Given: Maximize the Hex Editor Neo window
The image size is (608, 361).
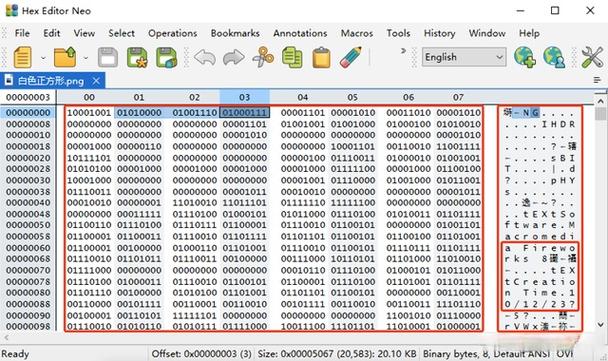Looking at the screenshot, I should pyautogui.click(x=555, y=10).
